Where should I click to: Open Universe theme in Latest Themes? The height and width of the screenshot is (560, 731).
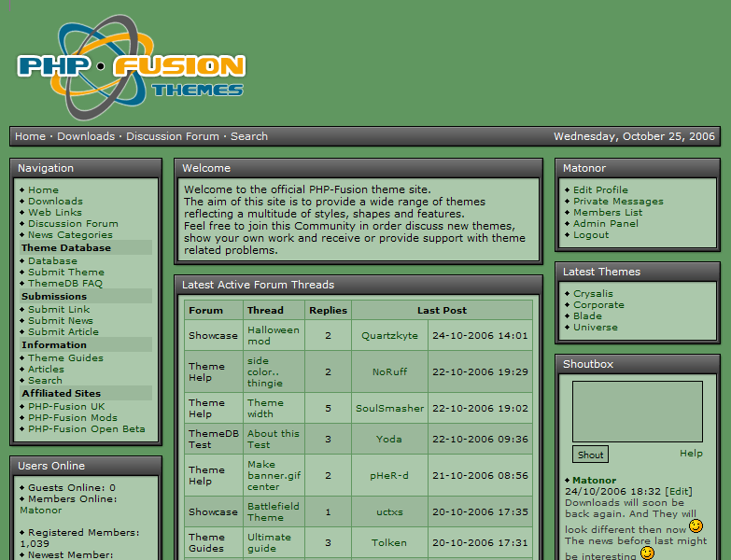596,327
